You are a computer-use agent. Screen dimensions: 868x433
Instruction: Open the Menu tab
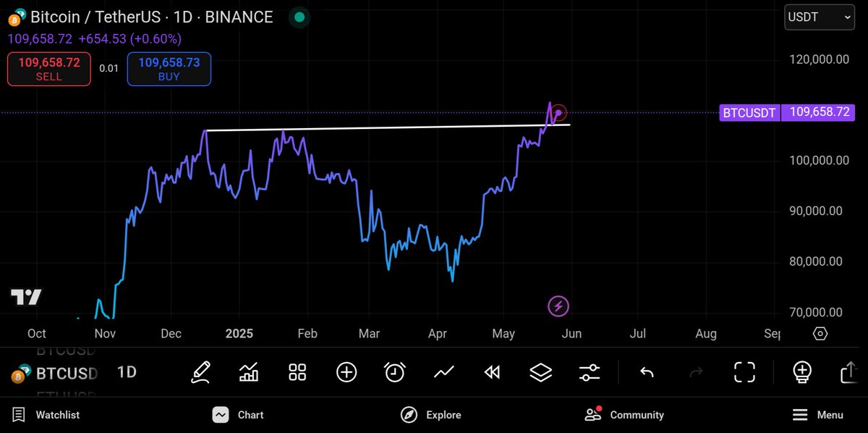coord(818,415)
